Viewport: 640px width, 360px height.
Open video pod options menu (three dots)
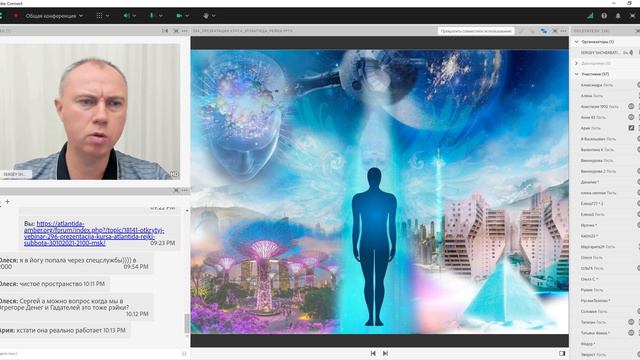185,31
